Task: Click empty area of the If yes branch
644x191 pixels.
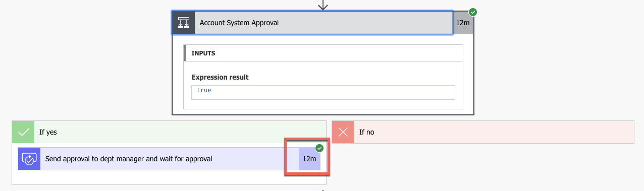Action: click(169, 177)
